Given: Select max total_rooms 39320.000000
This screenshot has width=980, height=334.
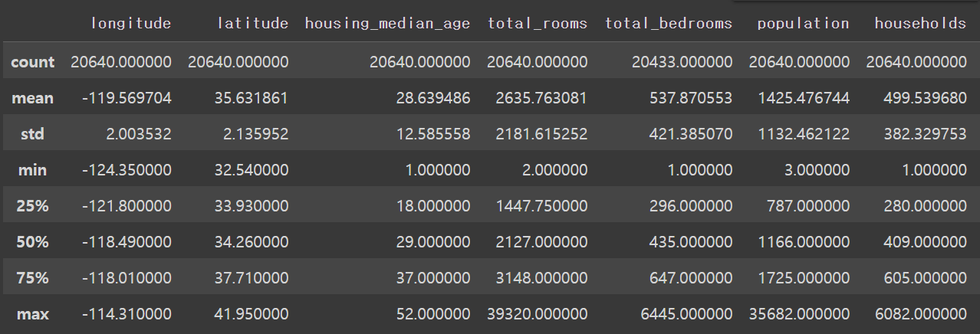Looking at the screenshot, I should 538,314.
